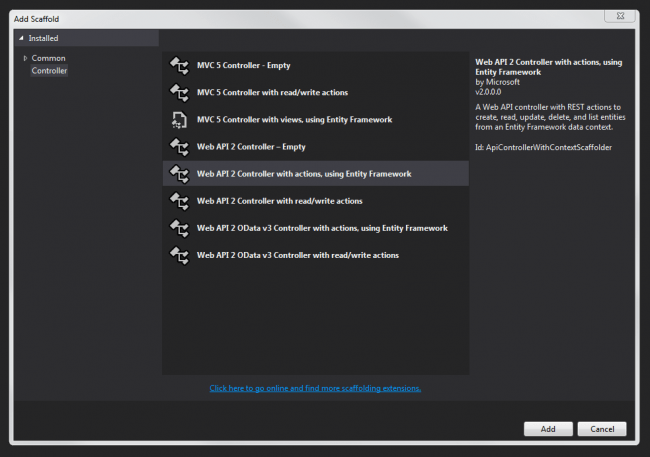Select Web API 2 OData v3 Controller with read/write actions

298,255
